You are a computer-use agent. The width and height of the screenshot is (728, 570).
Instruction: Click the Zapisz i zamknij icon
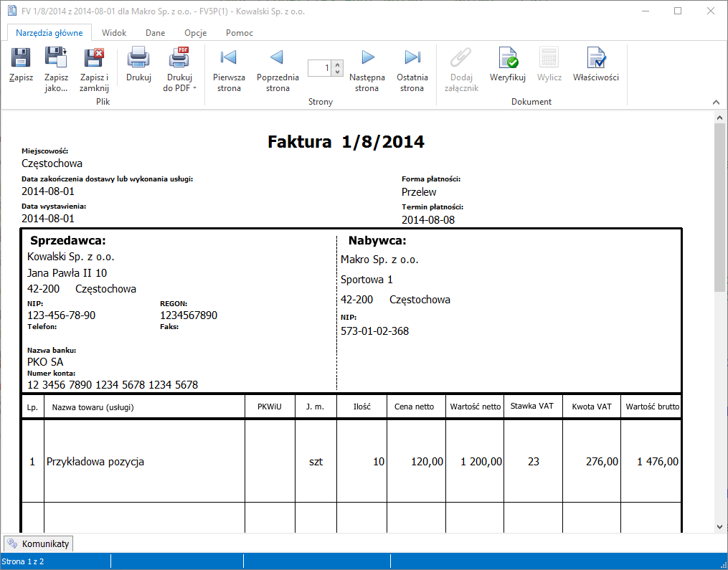tap(94, 58)
